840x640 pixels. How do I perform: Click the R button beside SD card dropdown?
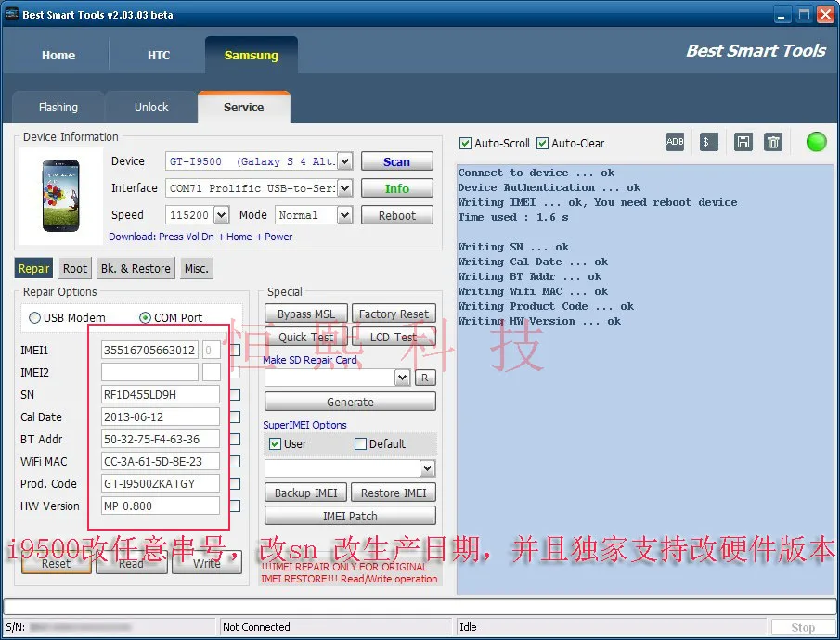[425, 378]
